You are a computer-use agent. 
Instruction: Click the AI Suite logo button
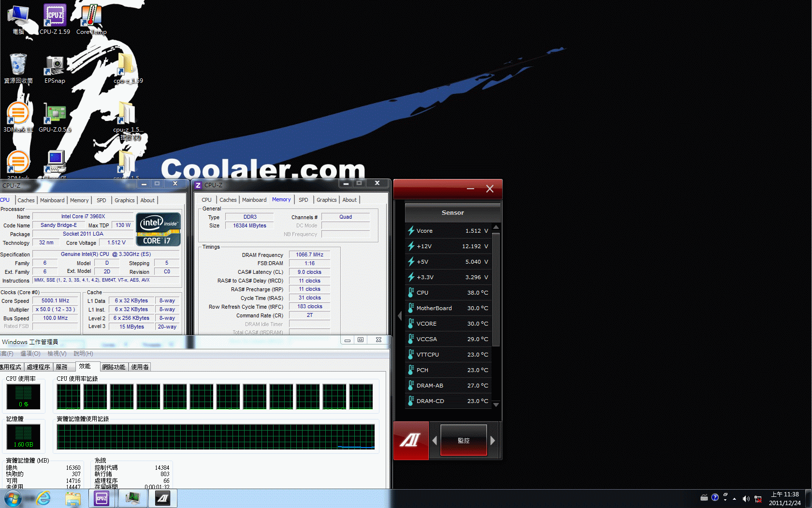pos(411,440)
